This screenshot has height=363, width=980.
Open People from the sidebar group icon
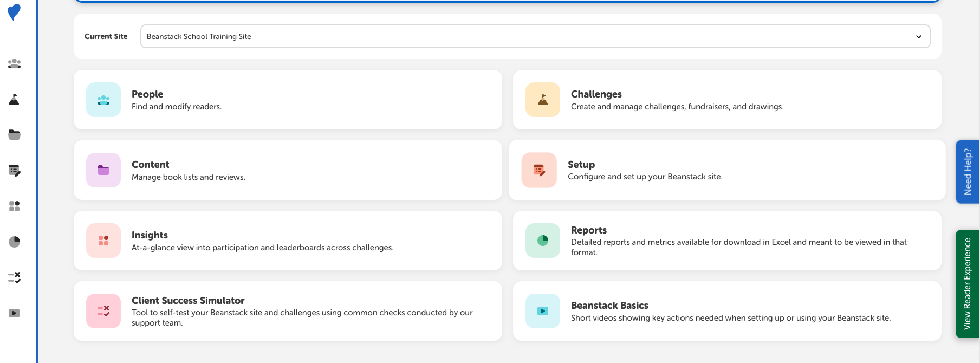click(15, 63)
